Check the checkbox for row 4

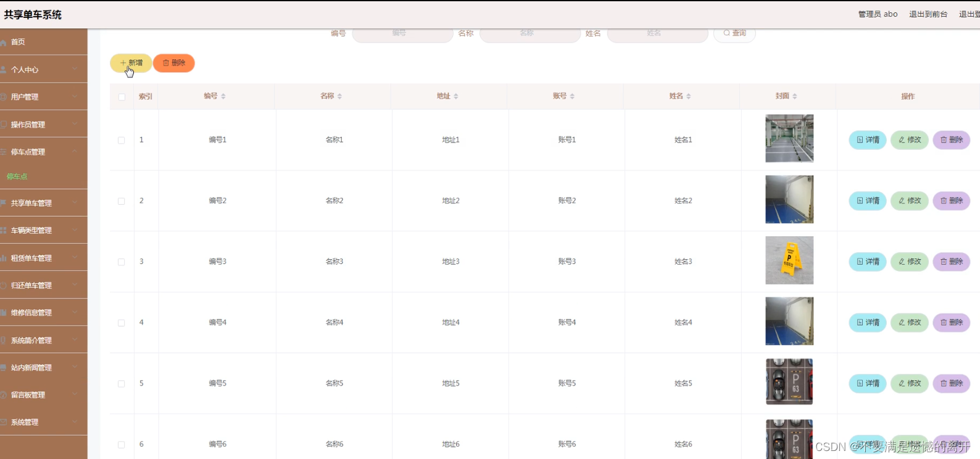122,323
